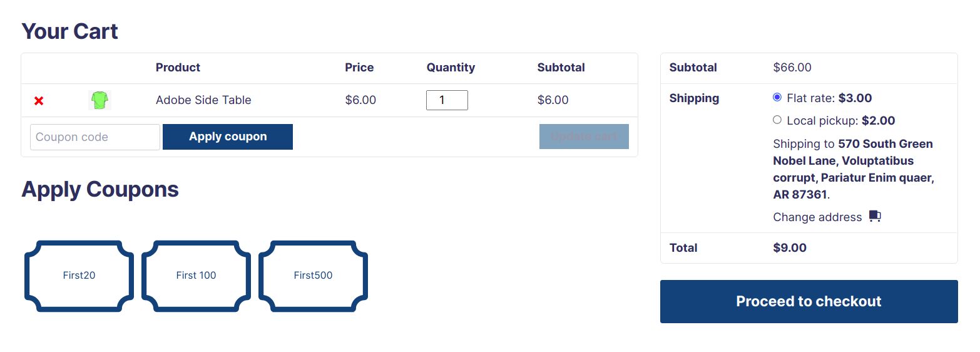980x352 pixels.
Task: Click the Product column header
Action: tap(178, 68)
